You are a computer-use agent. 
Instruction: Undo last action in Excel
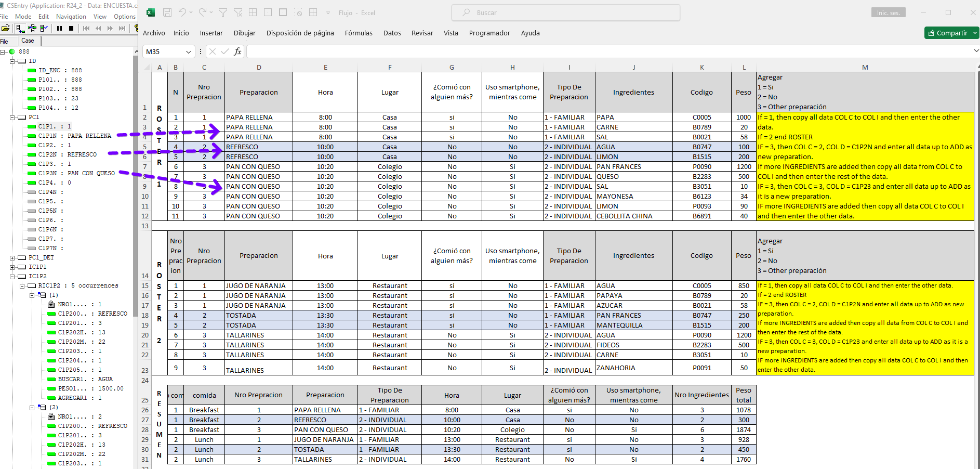coord(182,12)
